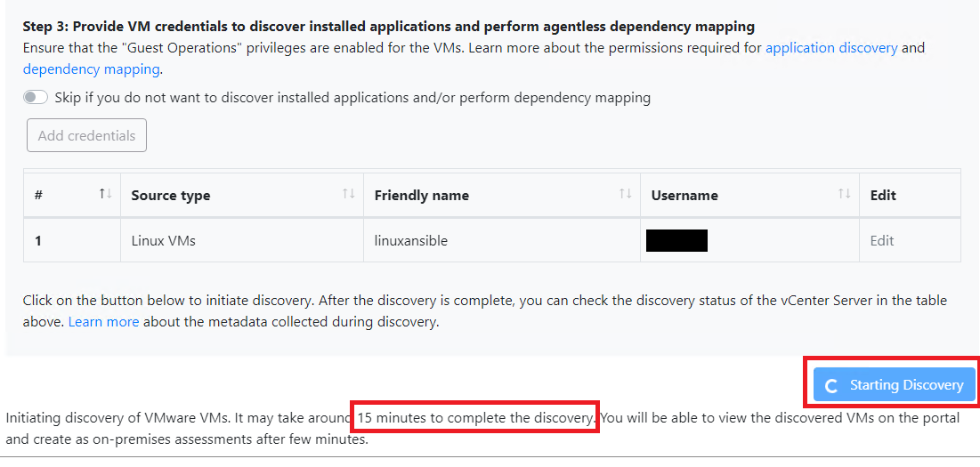The height and width of the screenshot is (467, 980).
Task: Click the Edit column header
Action: coord(883,196)
